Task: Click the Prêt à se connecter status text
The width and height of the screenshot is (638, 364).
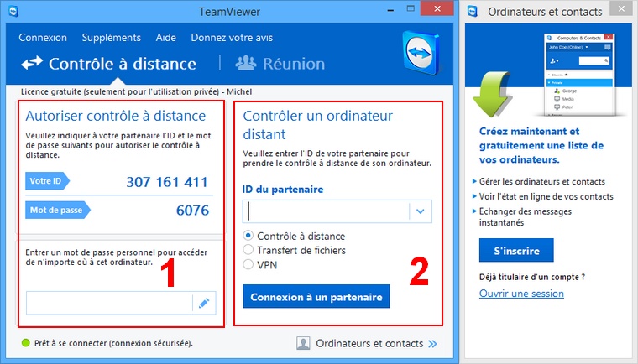Action: (113, 343)
